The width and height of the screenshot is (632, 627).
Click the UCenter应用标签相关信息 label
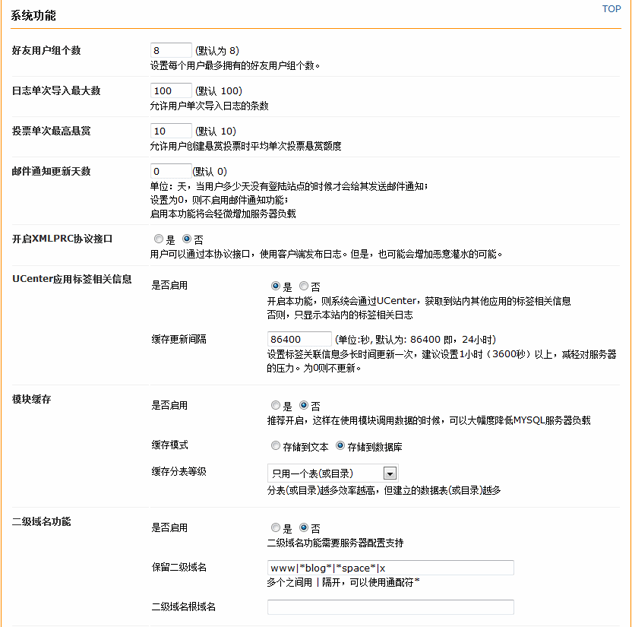(72, 279)
